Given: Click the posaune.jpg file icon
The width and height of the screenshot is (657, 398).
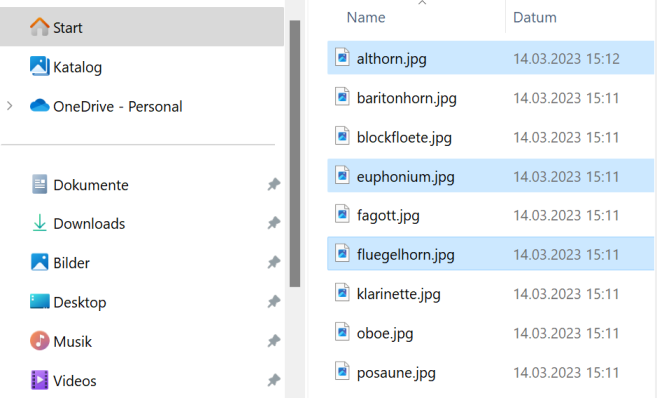Looking at the screenshot, I should 342,371.
